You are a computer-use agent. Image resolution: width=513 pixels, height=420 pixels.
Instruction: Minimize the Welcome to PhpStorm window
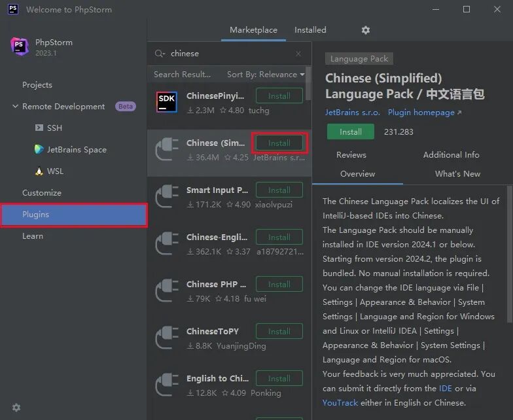436,9
